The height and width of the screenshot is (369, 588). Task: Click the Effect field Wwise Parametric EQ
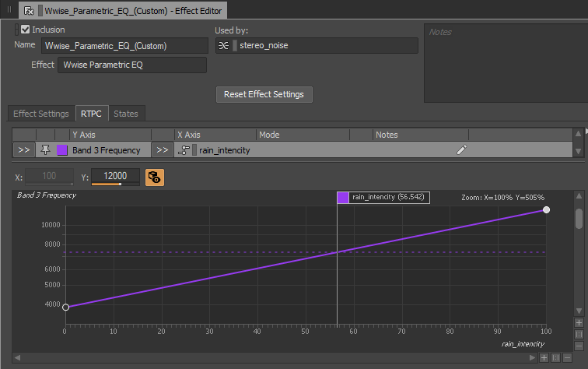pos(132,65)
